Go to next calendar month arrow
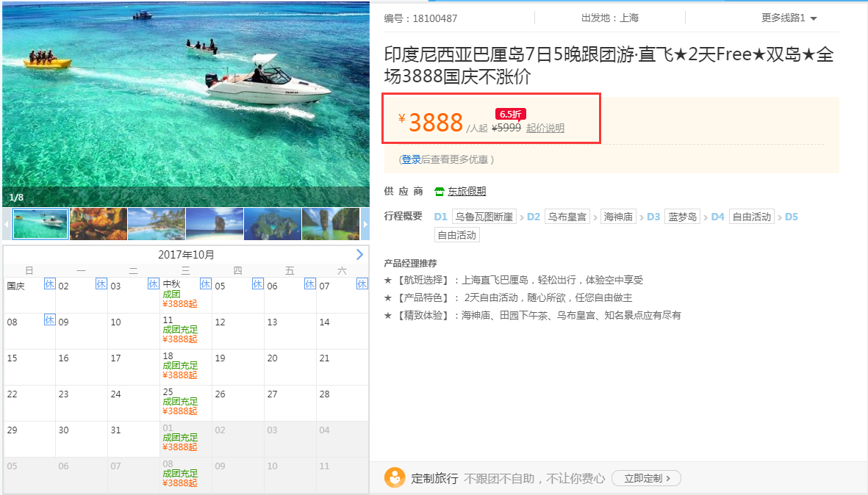 [x=360, y=254]
